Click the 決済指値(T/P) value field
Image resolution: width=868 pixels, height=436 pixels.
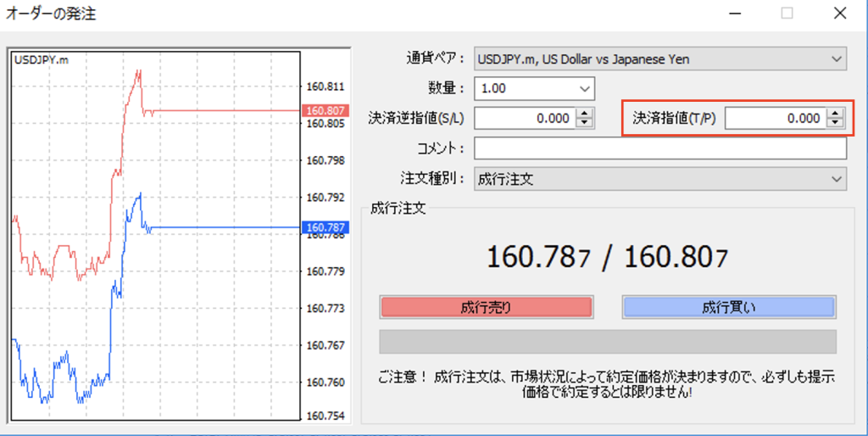click(x=775, y=119)
